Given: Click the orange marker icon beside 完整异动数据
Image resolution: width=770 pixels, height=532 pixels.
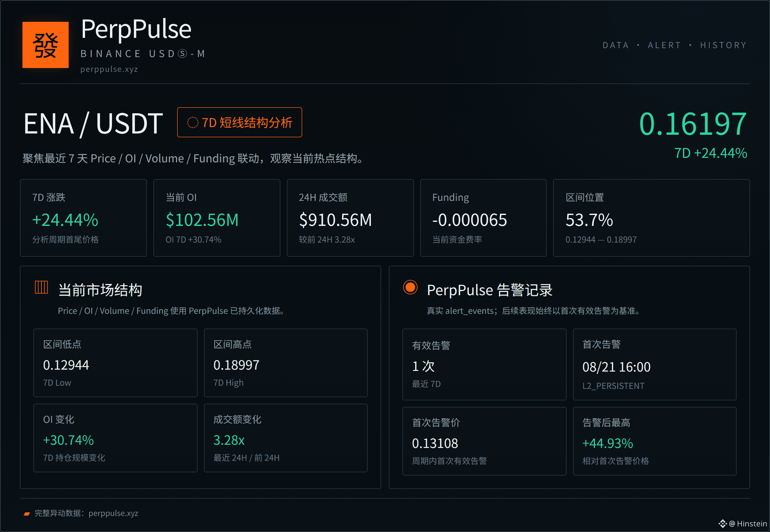Looking at the screenshot, I should tap(27, 514).
